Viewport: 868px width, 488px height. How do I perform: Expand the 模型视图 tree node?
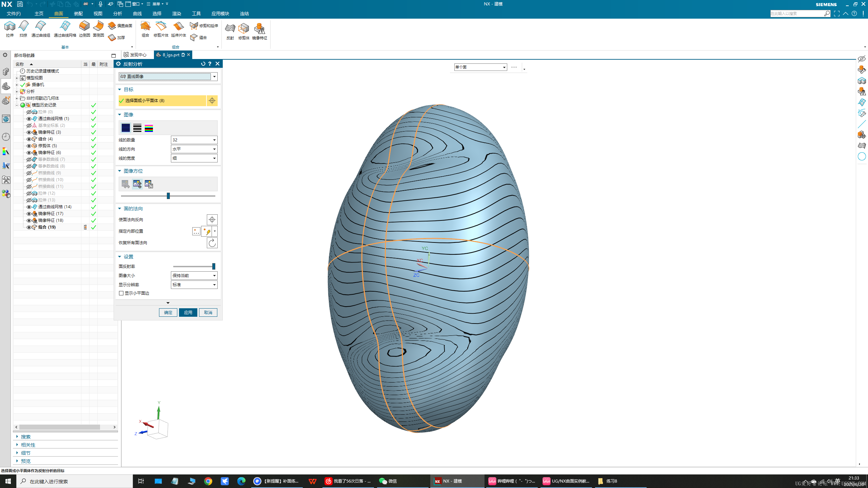tap(17, 78)
